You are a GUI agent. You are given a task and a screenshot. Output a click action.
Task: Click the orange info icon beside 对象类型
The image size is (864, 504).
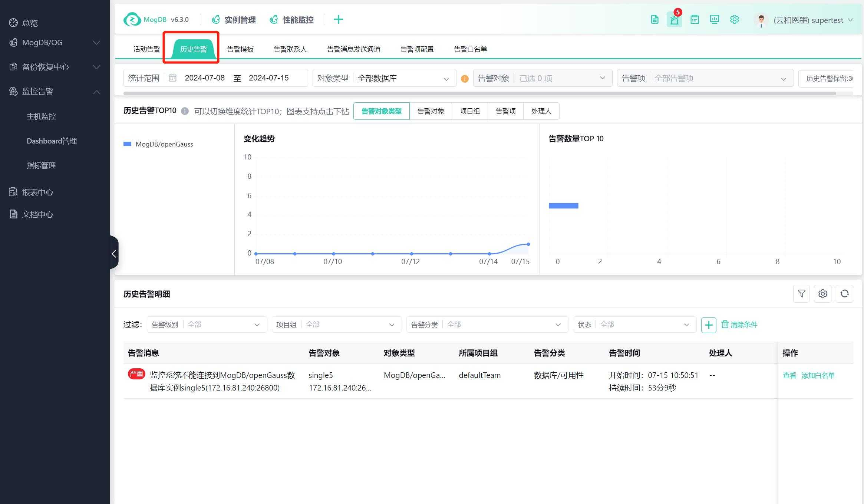click(465, 79)
